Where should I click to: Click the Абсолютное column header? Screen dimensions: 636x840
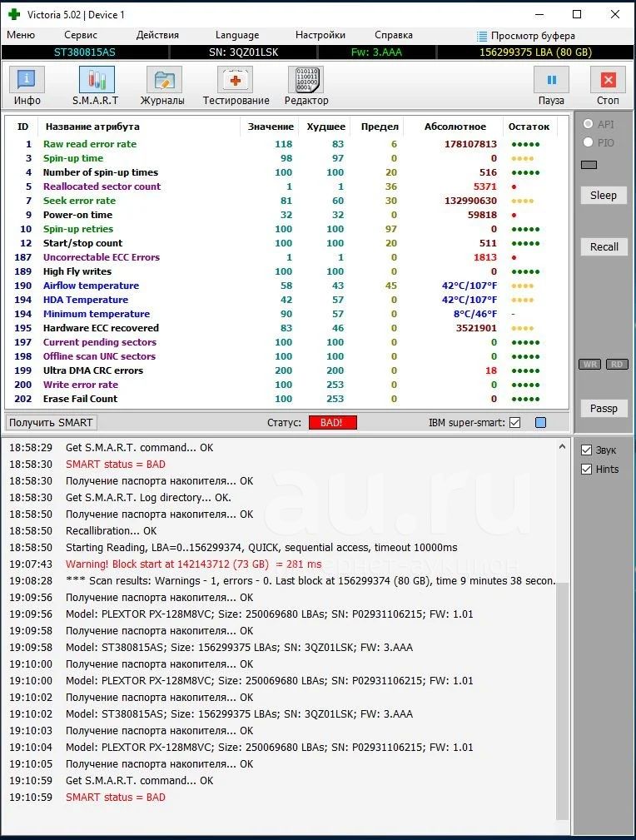pyautogui.click(x=455, y=127)
